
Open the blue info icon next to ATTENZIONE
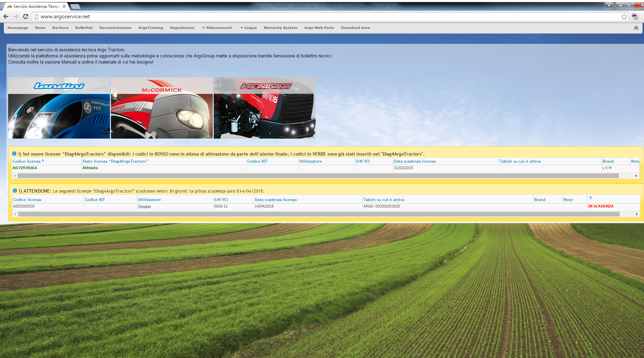coord(15,191)
